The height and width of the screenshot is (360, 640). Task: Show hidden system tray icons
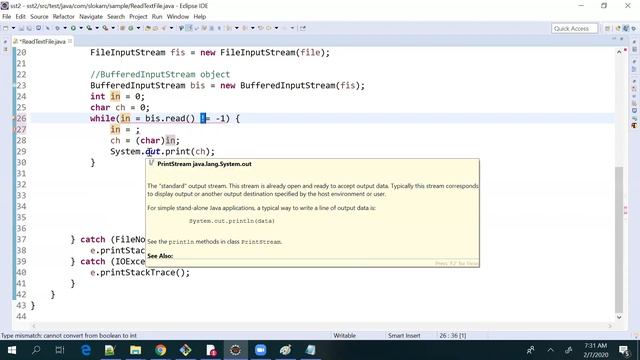tap(550, 350)
